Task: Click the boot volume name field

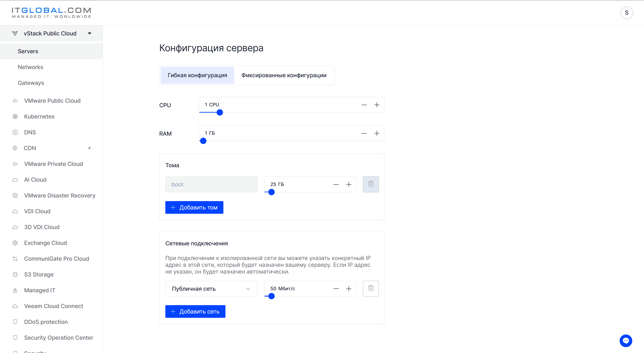Action: coord(211,184)
